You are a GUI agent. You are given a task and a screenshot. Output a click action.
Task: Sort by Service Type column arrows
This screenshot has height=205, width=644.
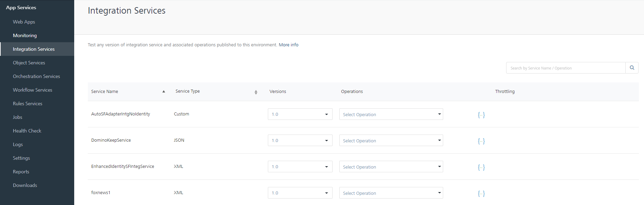pos(256,92)
